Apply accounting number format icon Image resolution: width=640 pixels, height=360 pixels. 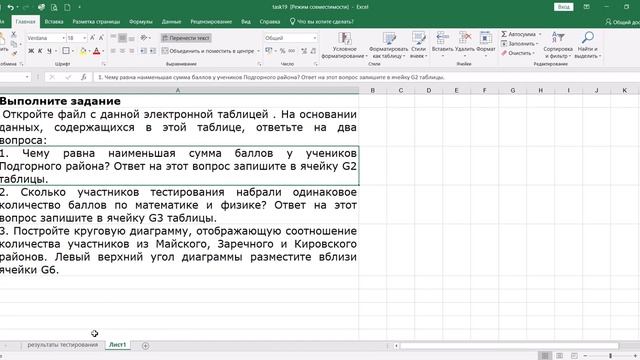(269, 51)
